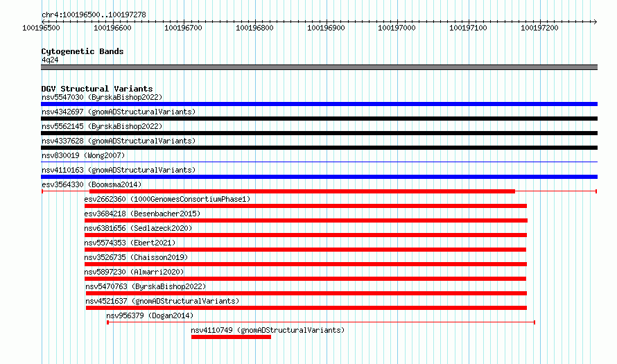The image size is (617, 364).
Task: Click nsv4110749 (gnomADStructuralVariants) label
Action: (x=268, y=330)
